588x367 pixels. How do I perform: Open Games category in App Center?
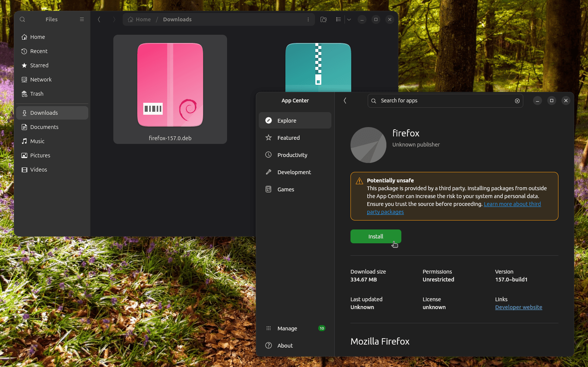point(295,189)
